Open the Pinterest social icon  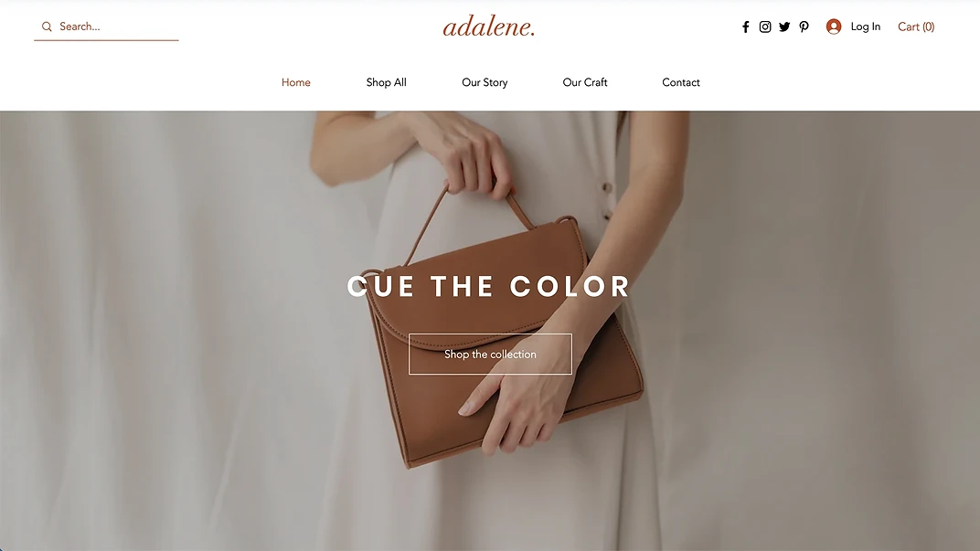[x=804, y=26]
